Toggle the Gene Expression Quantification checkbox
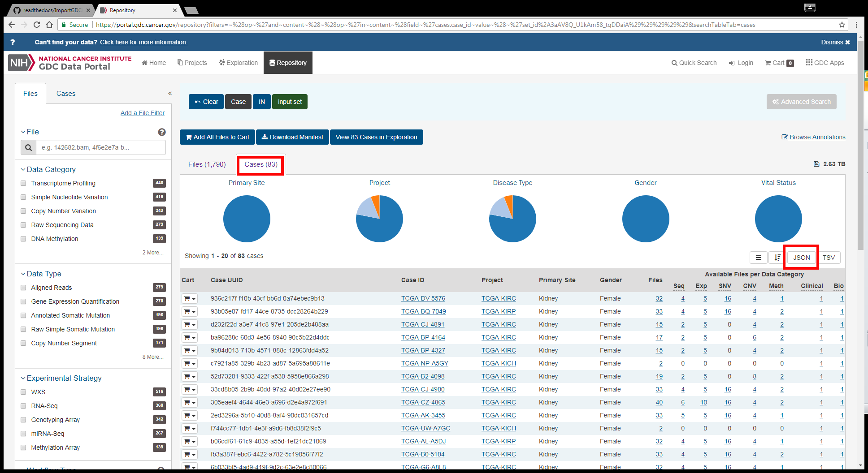Viewport: 868px width, 473px height. coord(23,301)
